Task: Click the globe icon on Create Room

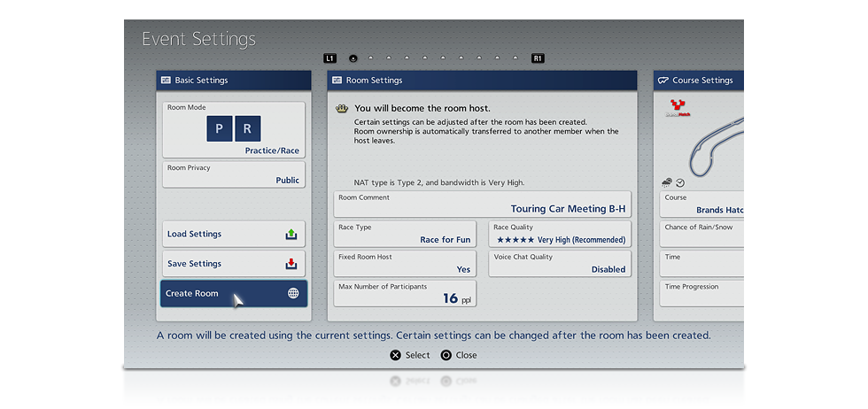Action: point(293,293)
